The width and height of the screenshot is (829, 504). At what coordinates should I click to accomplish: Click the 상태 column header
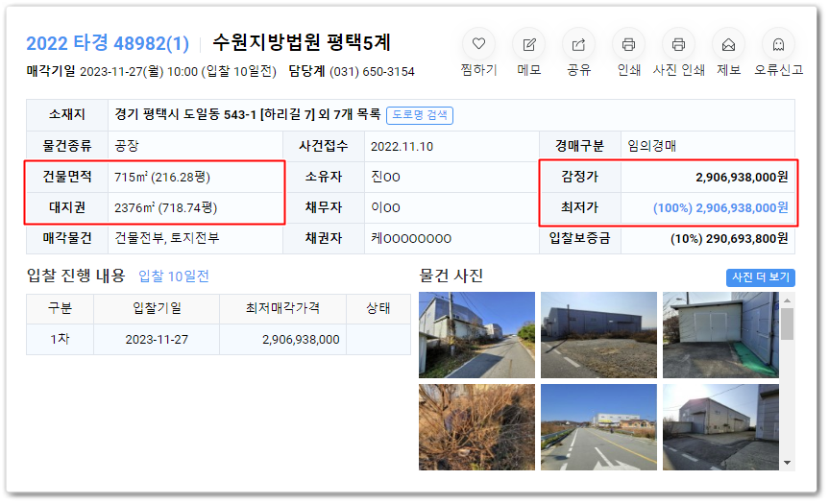pyautogui.click(x=378, y=308)
